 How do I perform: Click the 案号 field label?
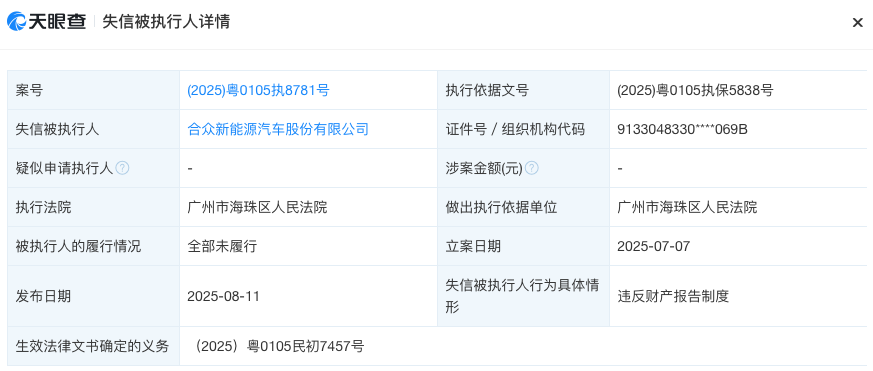pyautogui.click(x=30, y=90)
